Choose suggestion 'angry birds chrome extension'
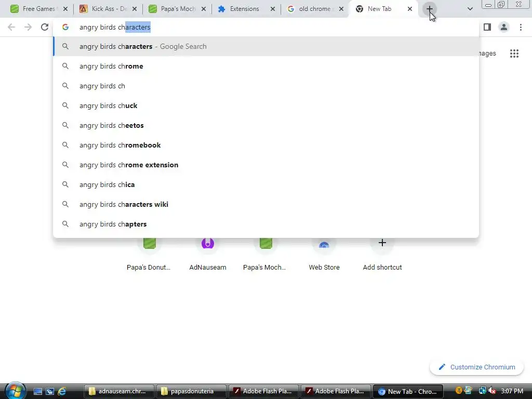This screenshot has width=532, height=399. 266,165
